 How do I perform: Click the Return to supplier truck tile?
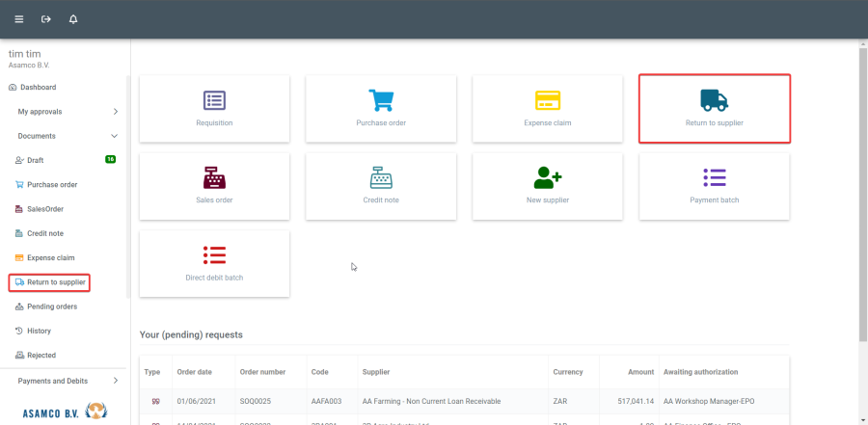click(x=714, y=108)
